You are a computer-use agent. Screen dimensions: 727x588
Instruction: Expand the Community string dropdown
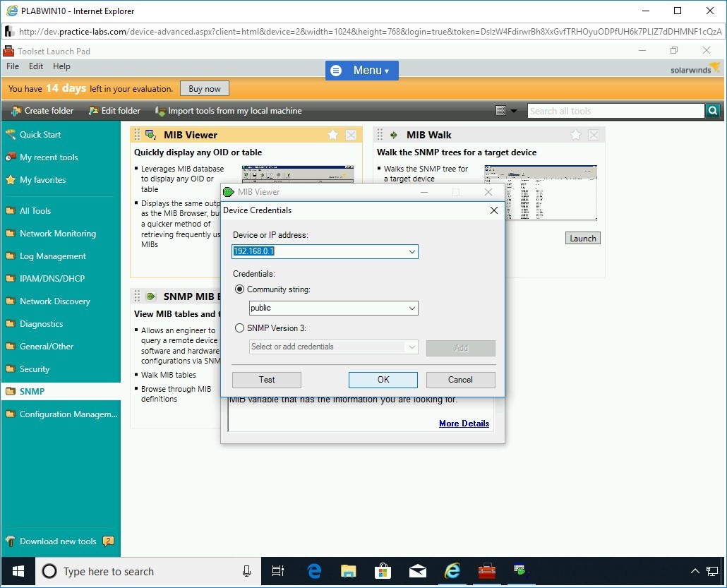[x=412, y=308]
